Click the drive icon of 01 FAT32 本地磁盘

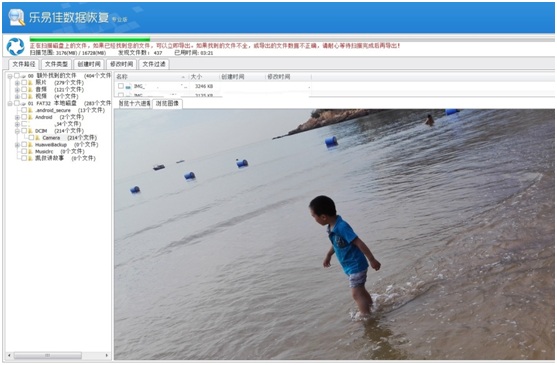23,103
